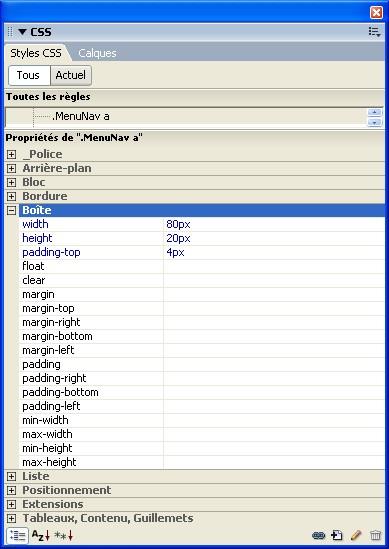Expand the Arrière-plan category
The height and width of the screenshot is (549, 389).
click(x=12, y=168)
